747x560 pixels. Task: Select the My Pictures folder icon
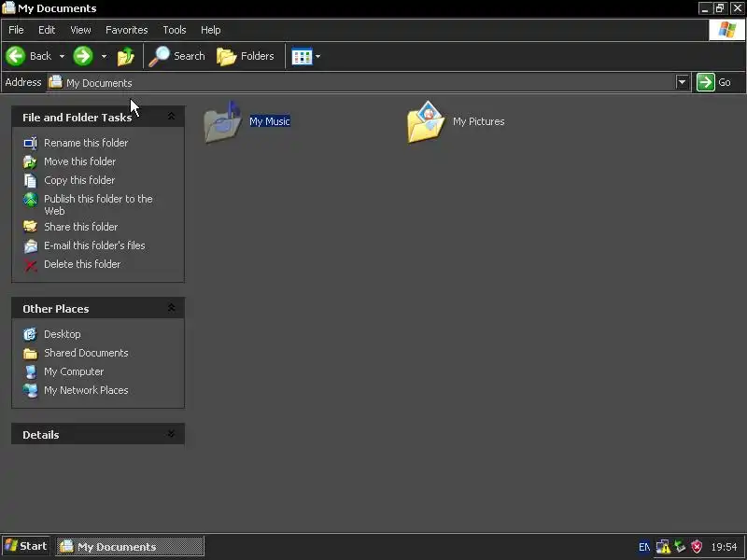click(426, 121)
